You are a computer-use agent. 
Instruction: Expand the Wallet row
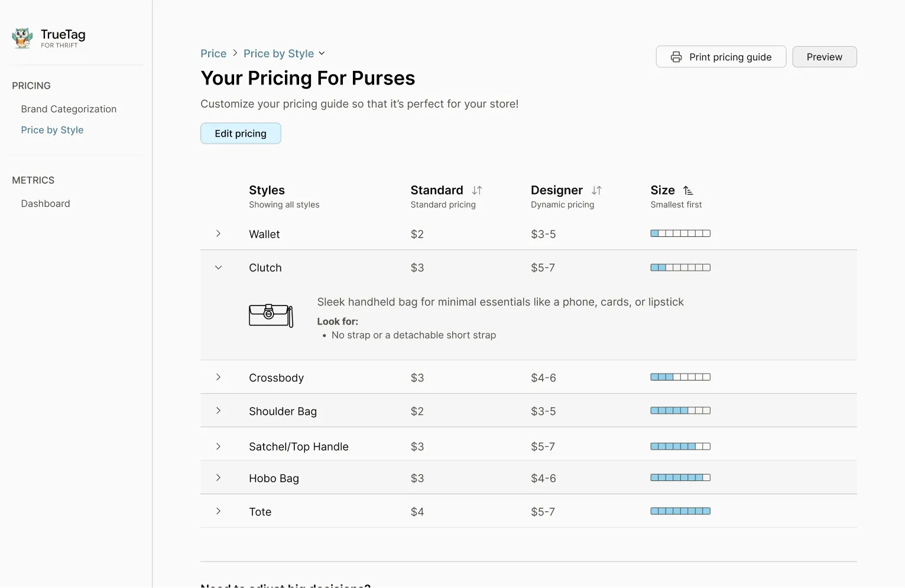point(218,233)
